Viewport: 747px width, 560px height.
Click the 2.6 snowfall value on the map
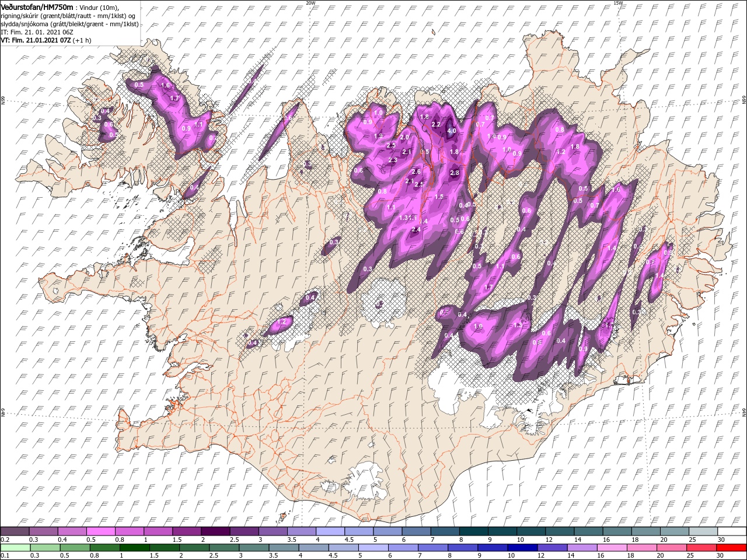(x=416, y=172)
